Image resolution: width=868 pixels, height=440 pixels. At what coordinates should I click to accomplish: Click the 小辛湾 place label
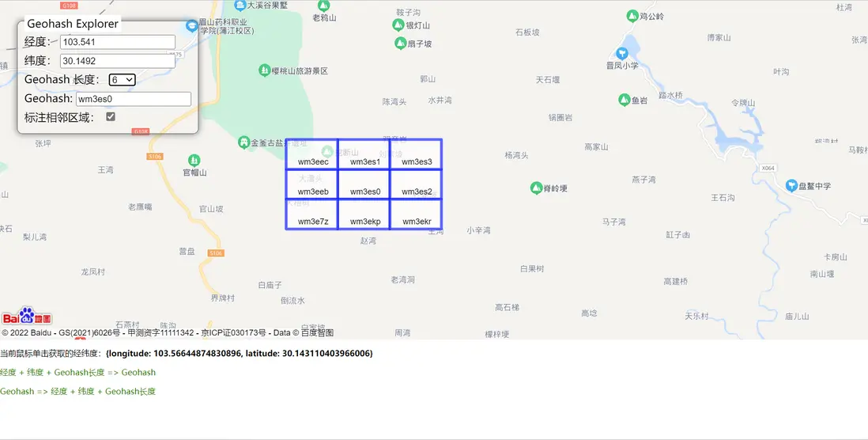point(478,229)
